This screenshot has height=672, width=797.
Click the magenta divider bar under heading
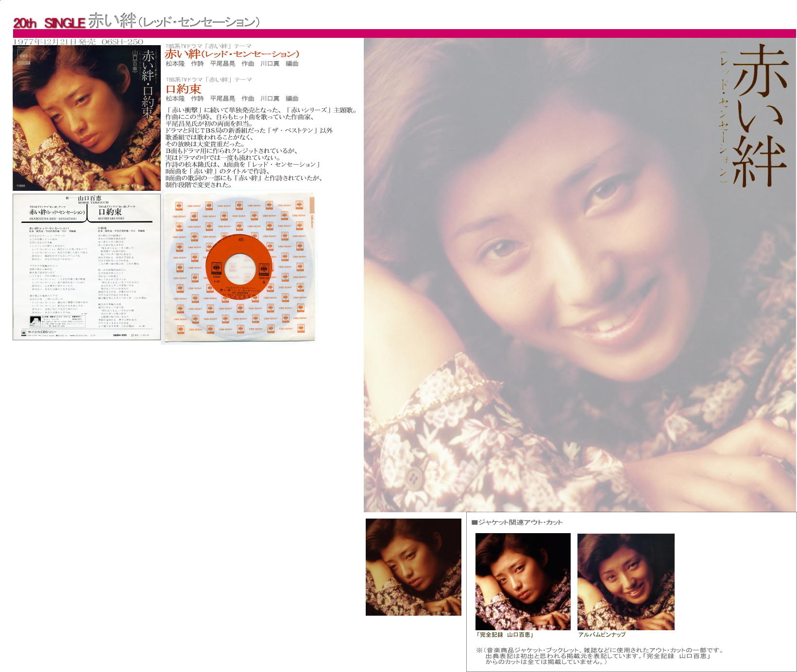(404, 34)
